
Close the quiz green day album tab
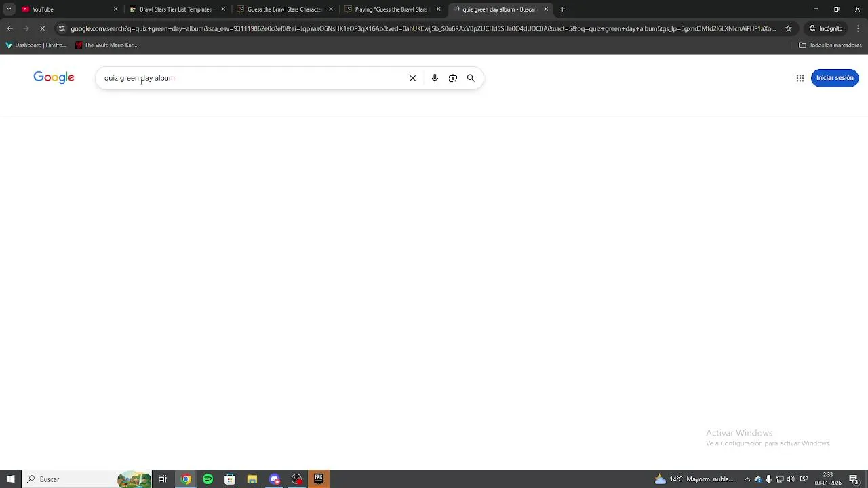[x=546, y=9]
